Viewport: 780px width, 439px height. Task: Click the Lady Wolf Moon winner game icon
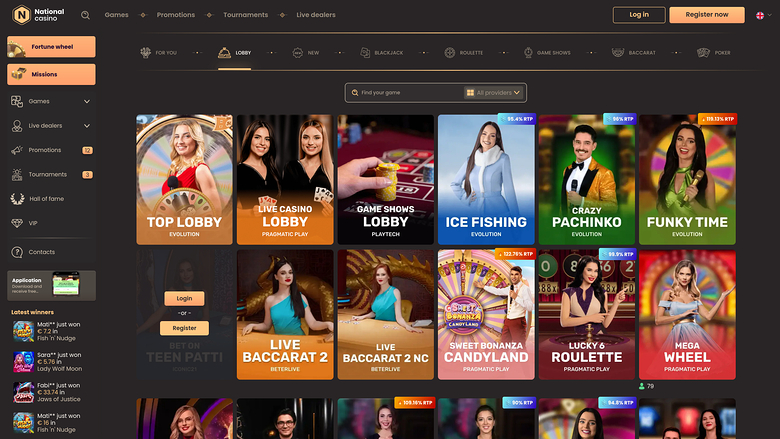(23, 362)
